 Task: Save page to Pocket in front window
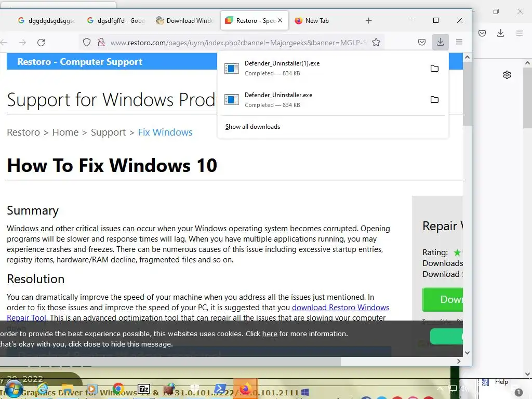pos(422,42)
